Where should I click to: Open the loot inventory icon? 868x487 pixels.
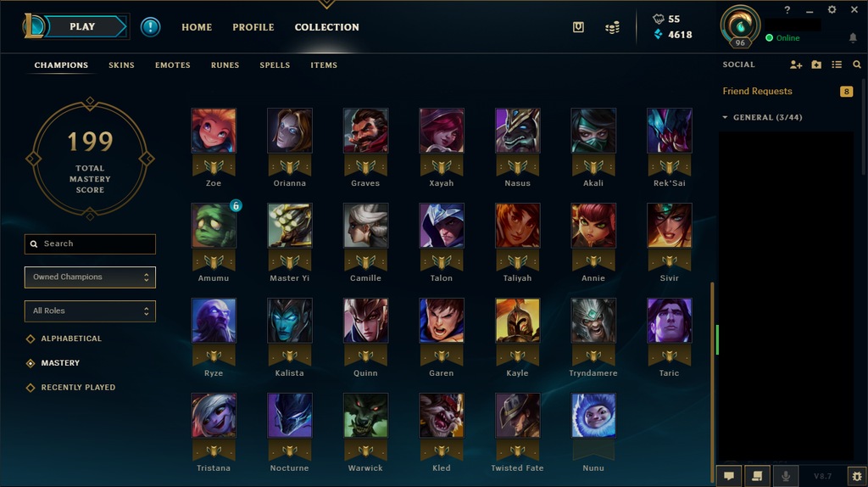pos(578,27)
